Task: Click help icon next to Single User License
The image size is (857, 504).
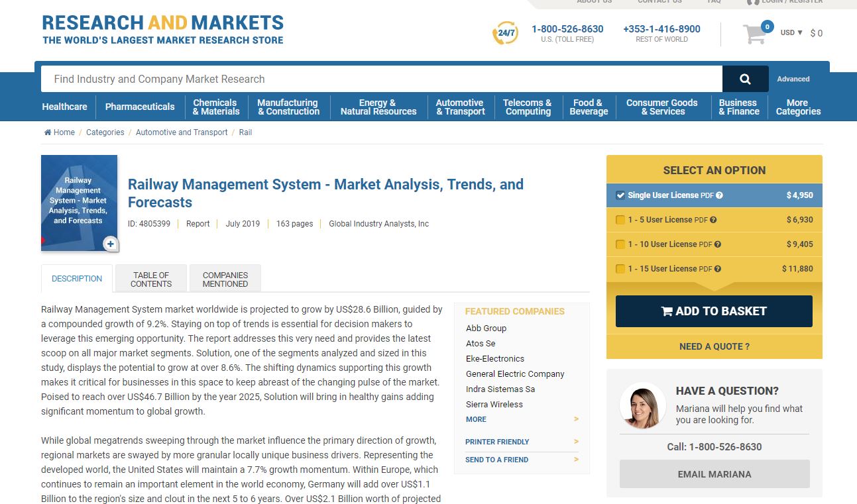Action: click(719, 195)
